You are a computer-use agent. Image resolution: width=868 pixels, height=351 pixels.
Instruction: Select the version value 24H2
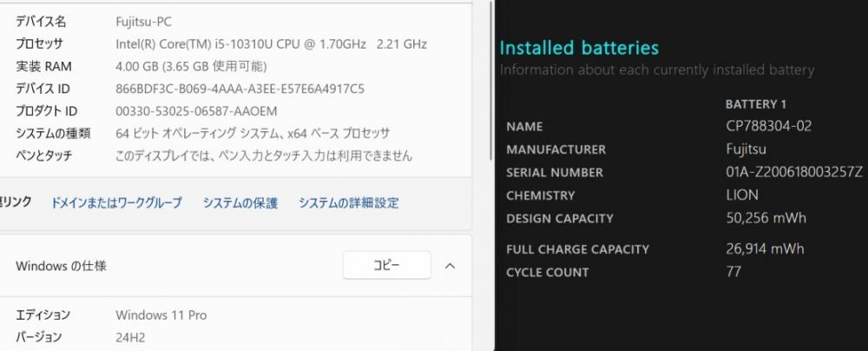coord(130,337)
